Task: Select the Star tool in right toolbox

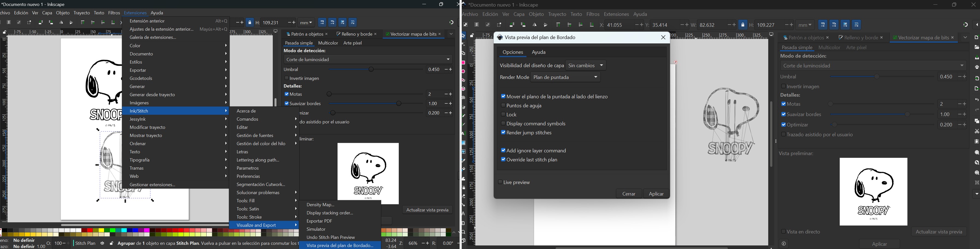Action: coord(463,80)
